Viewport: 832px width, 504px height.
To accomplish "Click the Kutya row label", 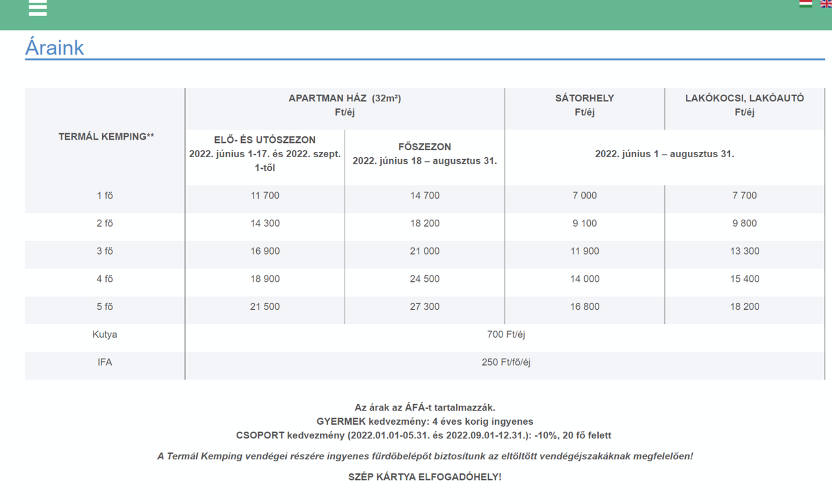I will pyautogui.click(x=105, y=334).
